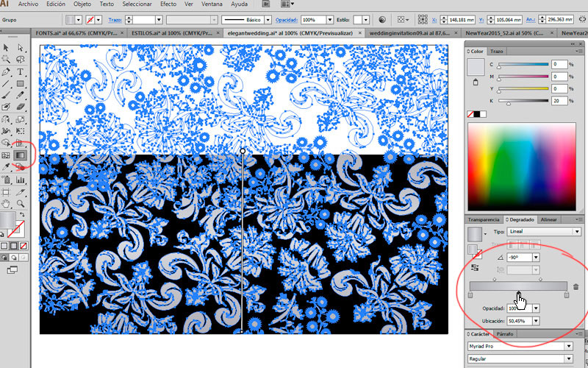Viewport: 588px width, 368px height.
Task: Open the Ubicación 50,45% dropdown
Action: coord(536,321)
